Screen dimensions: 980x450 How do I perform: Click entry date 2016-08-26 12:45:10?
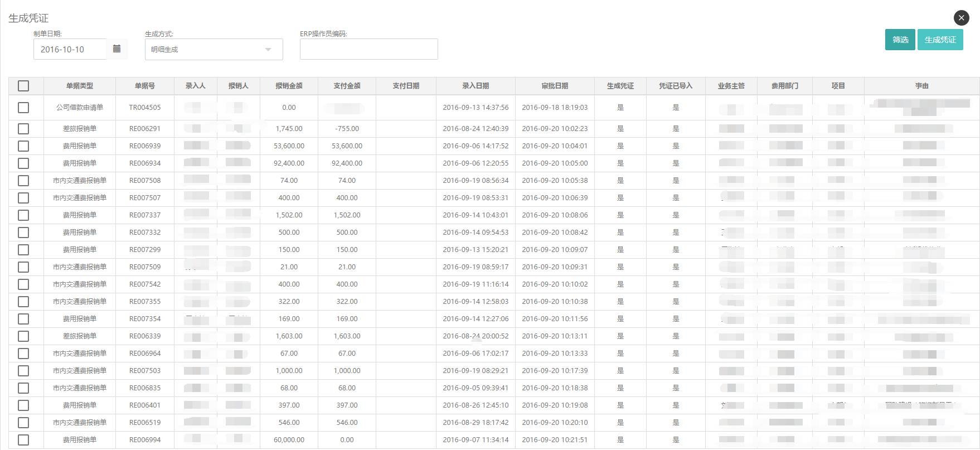click(476, 405)
